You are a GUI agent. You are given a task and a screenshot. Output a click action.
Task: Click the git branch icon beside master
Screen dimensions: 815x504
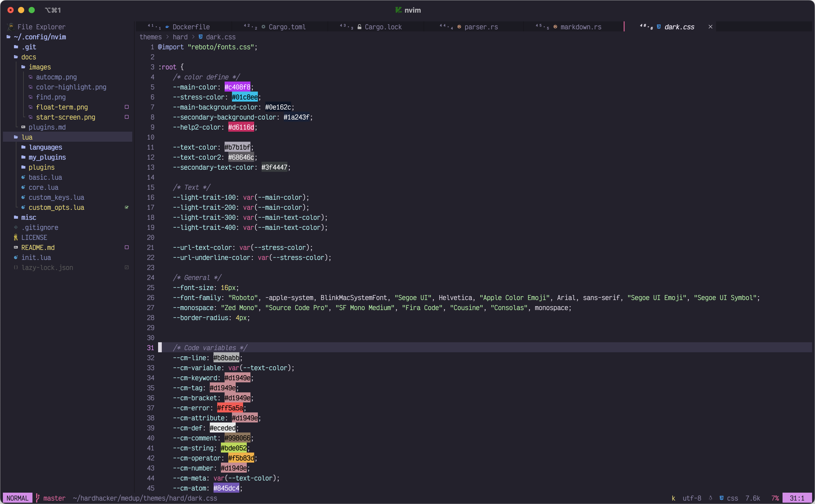(38, 498)
